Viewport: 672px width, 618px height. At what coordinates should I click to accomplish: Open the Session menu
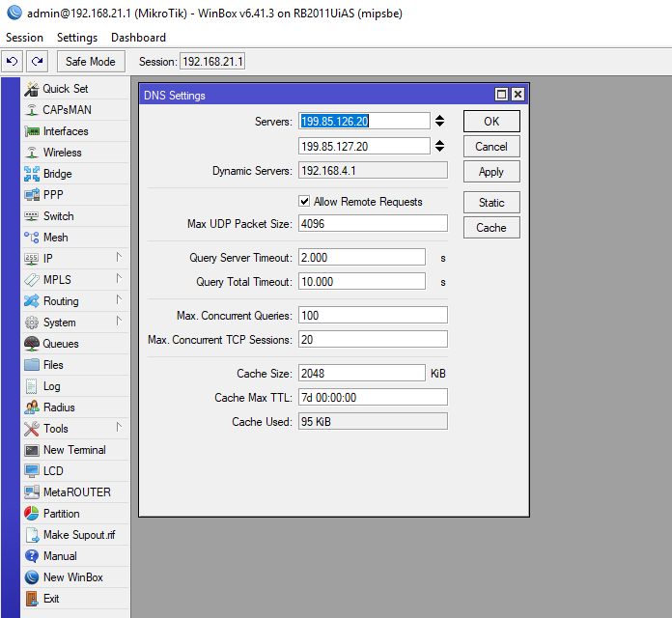(x=24, y=38)
